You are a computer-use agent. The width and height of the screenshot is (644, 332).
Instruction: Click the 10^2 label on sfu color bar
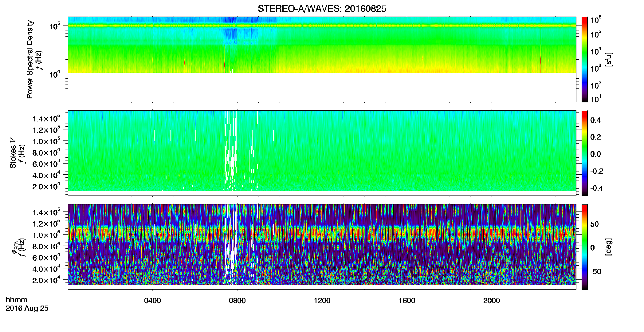[x=596, y=85]
